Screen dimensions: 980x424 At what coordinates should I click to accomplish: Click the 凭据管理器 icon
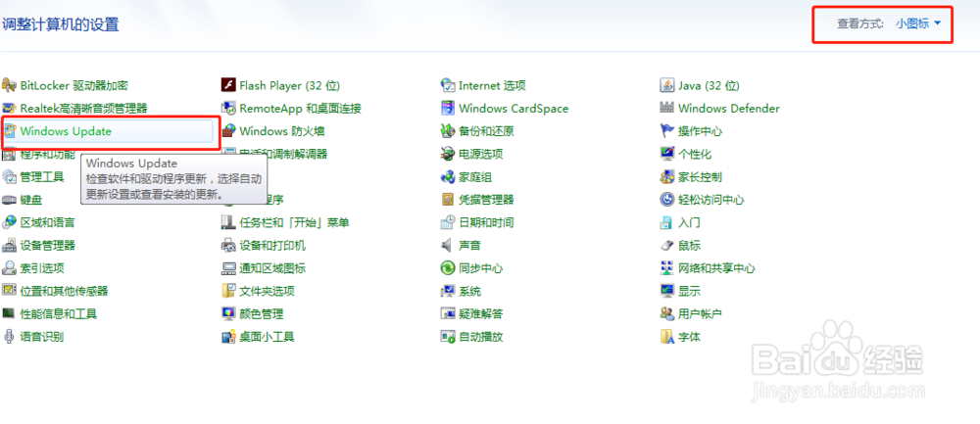448,200
